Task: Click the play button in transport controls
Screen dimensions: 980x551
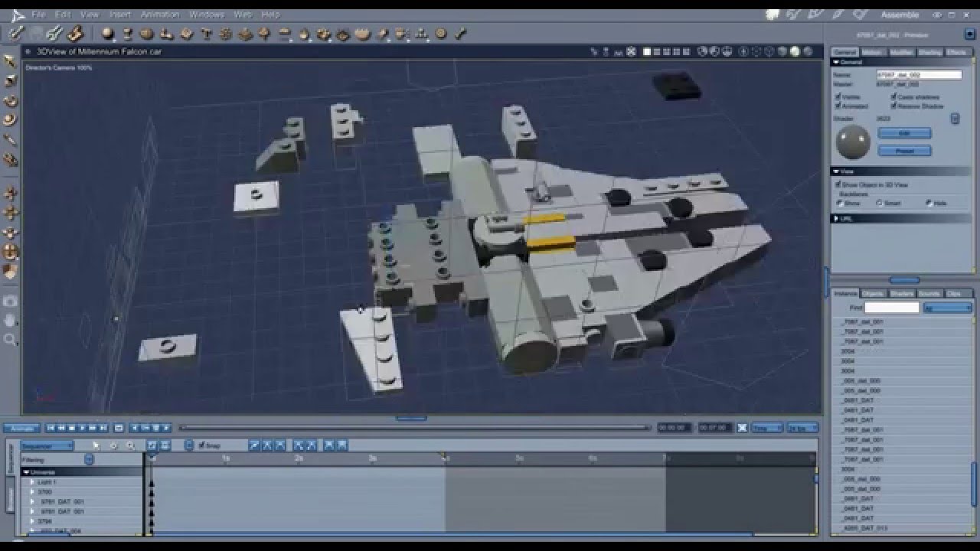Action: coord(81,428)
